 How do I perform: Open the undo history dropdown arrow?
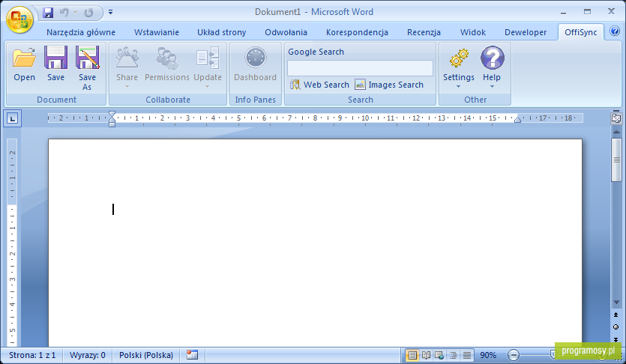point(75,13)
